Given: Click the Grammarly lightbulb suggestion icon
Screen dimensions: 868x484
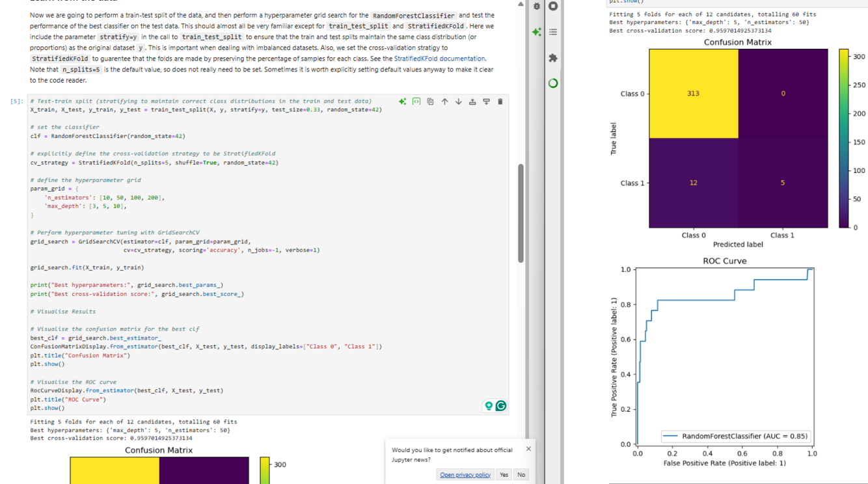Looking at the screenshot, I should 489,405.
